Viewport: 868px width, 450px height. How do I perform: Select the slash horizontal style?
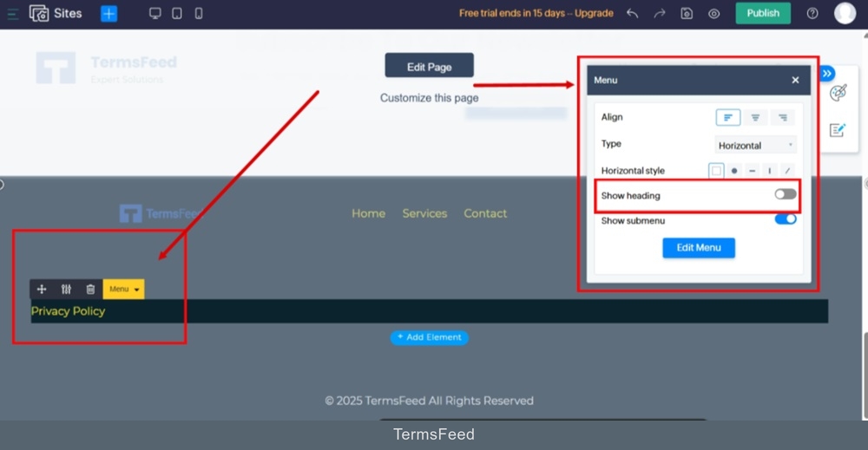pyautogui.click(x=787, y=171)
